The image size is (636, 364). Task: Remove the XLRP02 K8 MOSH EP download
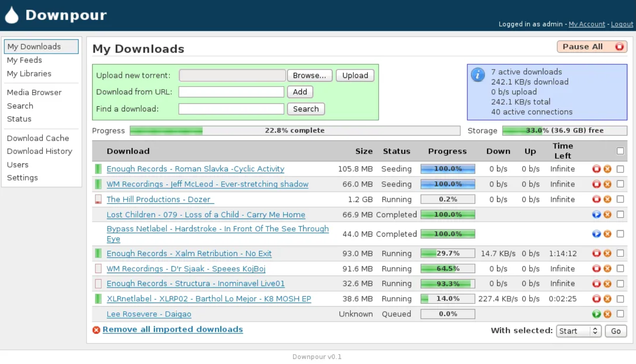point(607,299)
